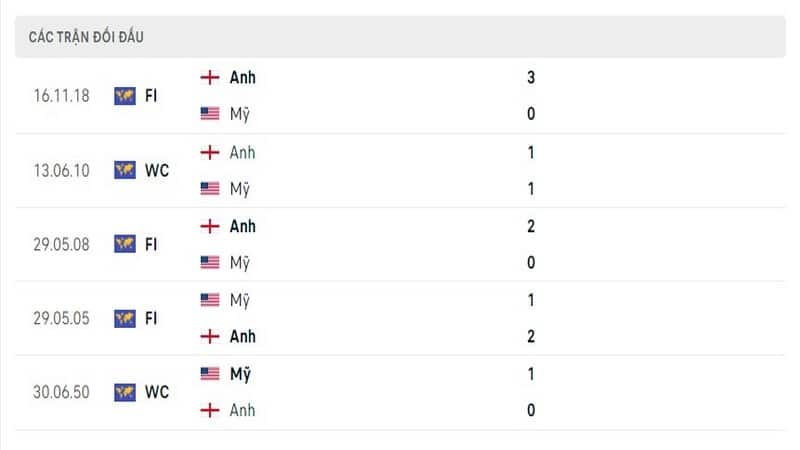Click the FI competition label for 29.05.08
Screen dimensions: 800x450
pyautogui.click(x=151, y=245)
